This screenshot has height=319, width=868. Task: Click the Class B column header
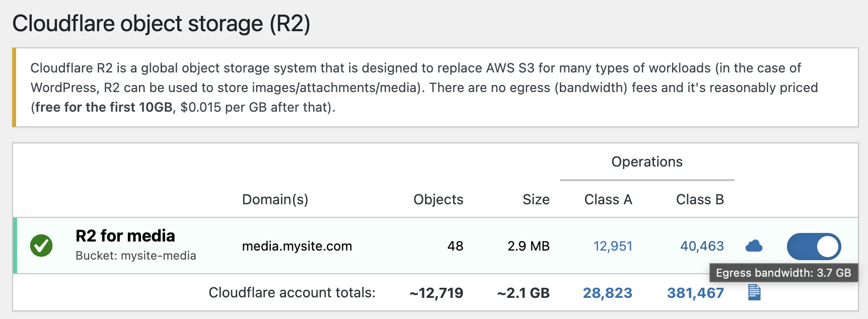click(700, 200)
